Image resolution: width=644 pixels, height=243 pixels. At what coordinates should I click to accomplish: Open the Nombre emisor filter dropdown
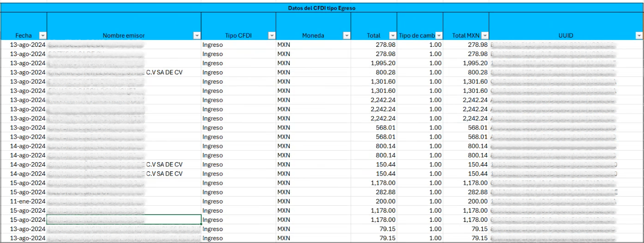point(197,35)
